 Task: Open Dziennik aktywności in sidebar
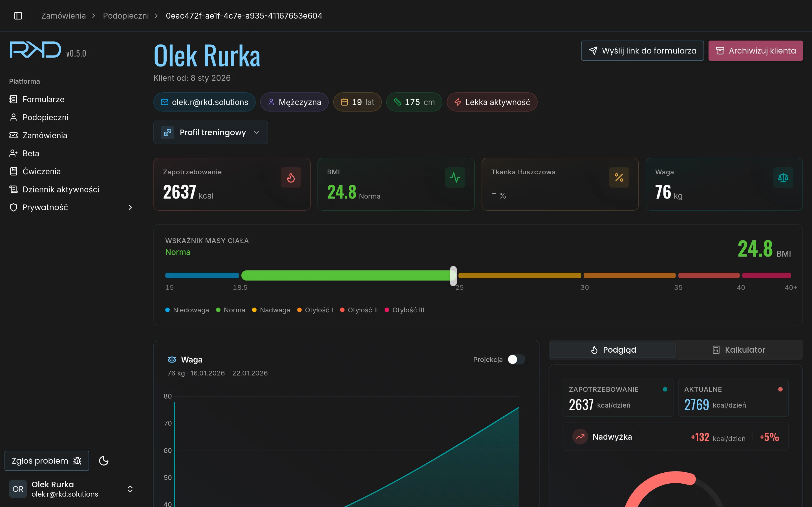coord(61,190)
